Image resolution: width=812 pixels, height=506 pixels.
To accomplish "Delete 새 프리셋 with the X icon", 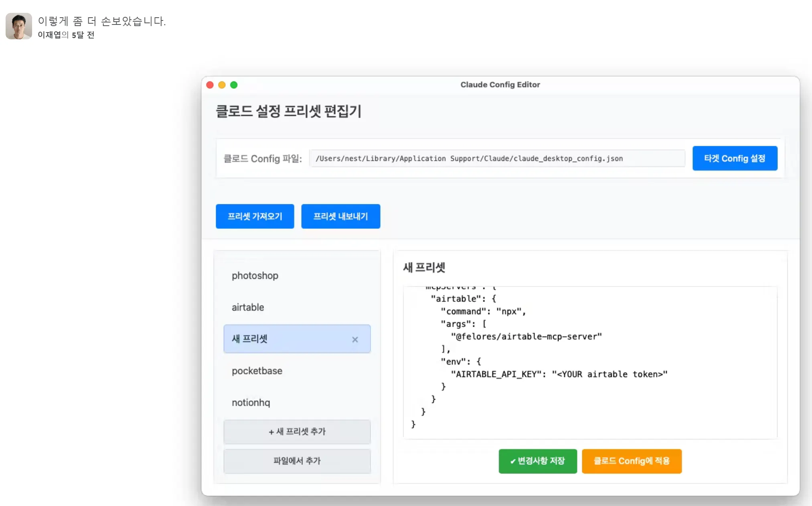I will (355, 339).
